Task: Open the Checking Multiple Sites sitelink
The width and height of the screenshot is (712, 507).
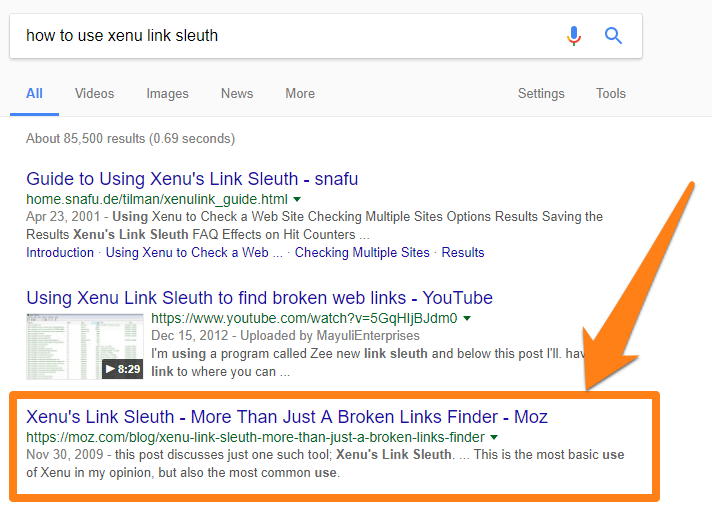Action: point(362,252)
